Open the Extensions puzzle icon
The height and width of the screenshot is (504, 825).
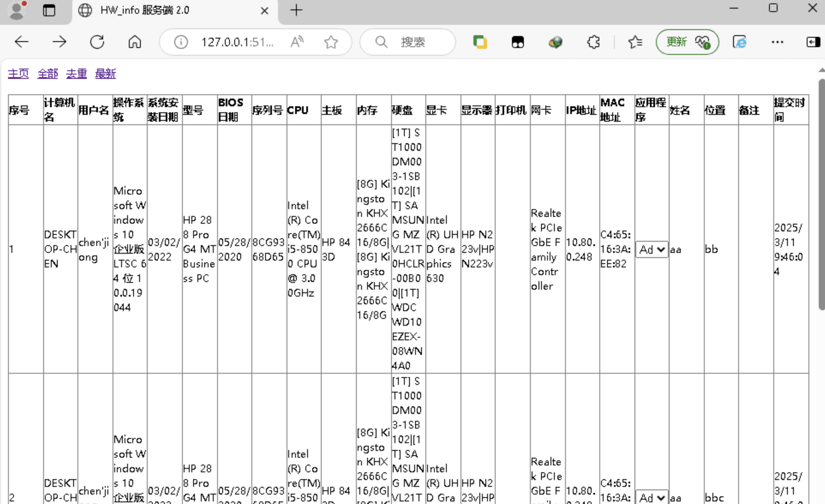tap(594, 42)
